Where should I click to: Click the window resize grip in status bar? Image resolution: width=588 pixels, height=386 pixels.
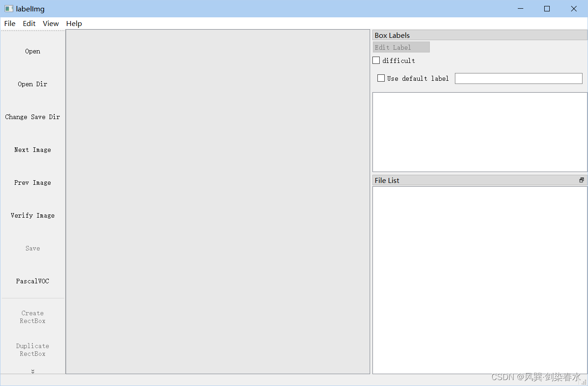(584, 382)
